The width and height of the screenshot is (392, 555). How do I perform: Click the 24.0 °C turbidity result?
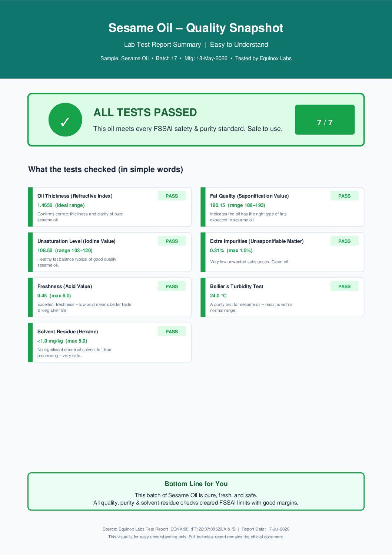pos(218,295)
